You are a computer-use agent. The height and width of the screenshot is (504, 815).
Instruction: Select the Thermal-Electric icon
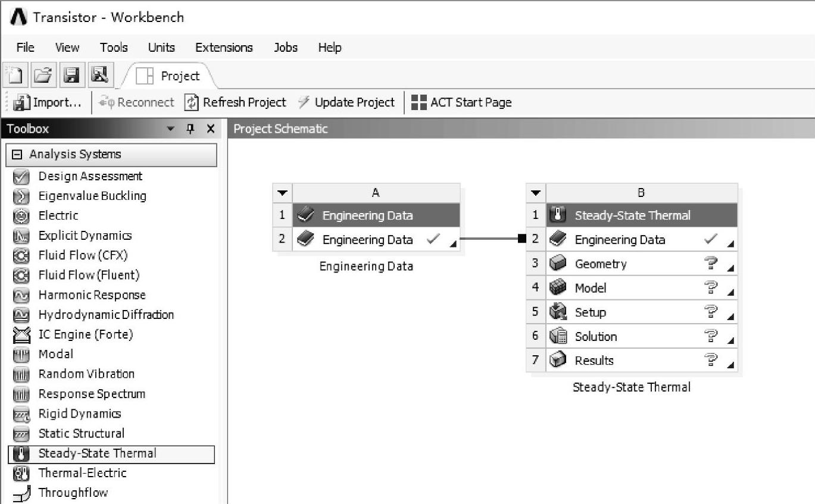coord(21,474)
